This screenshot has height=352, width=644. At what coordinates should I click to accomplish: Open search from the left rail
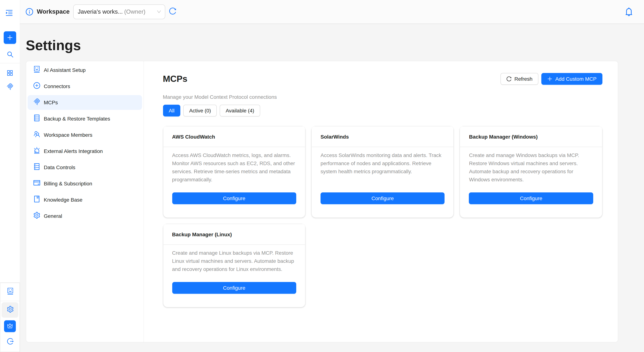click(x=10, y=54)
